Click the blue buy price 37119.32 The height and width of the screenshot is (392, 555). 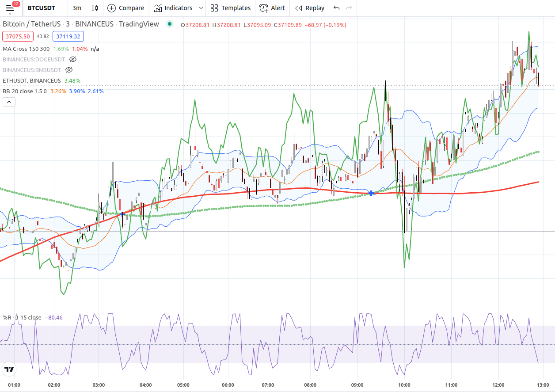pyautogui.click(x=68, y=36)
